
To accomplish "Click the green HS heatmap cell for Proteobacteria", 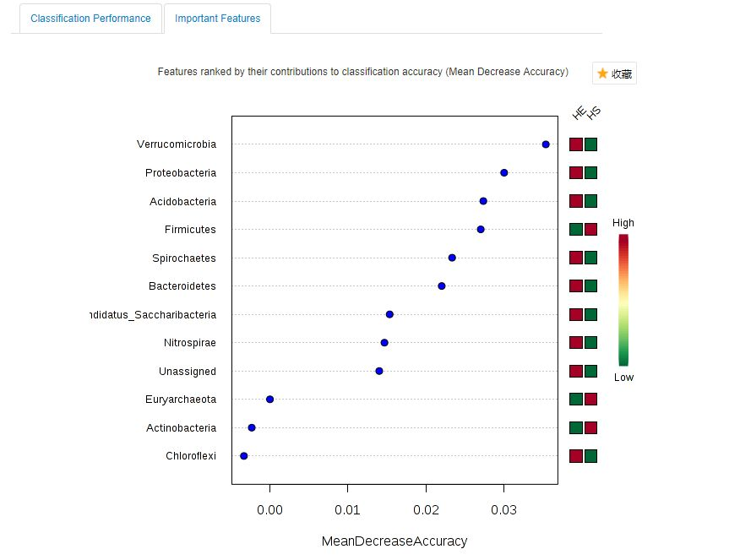I will click(590, 172).
